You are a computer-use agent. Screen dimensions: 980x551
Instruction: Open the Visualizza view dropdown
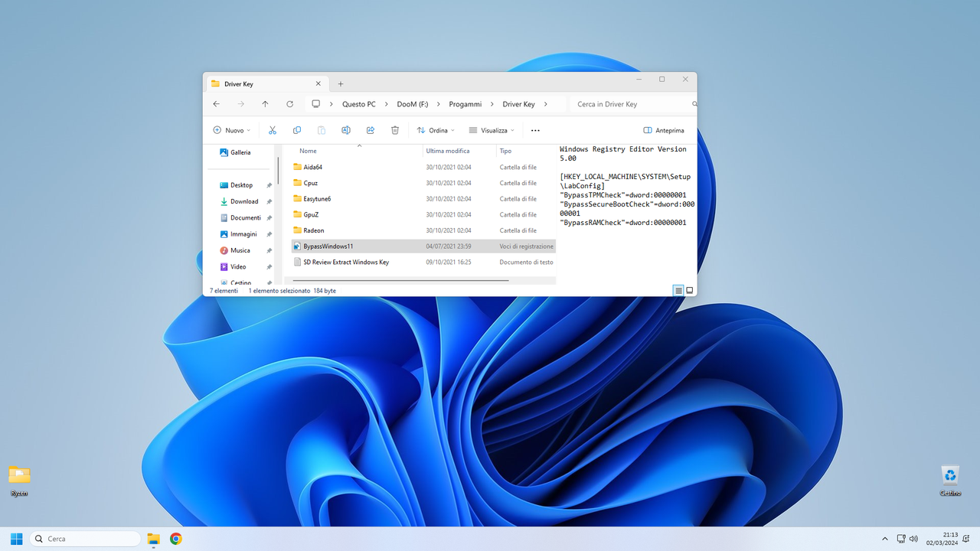[x=490, y=130]
